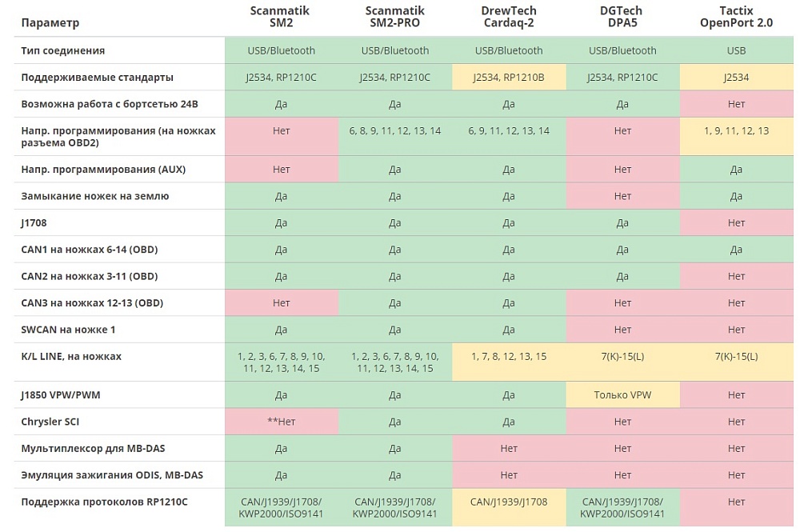Click the Scanmatik SM2 column header
The image size is (800, 532).
[x=281, y=17]
